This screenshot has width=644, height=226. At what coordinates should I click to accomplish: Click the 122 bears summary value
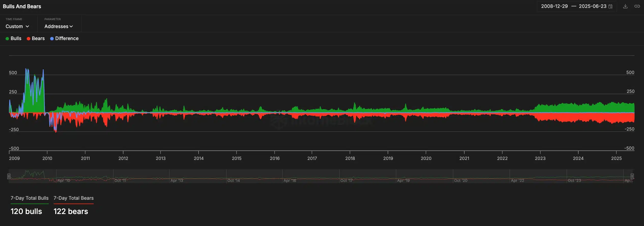pyautogui.click(x=71, y=211)
